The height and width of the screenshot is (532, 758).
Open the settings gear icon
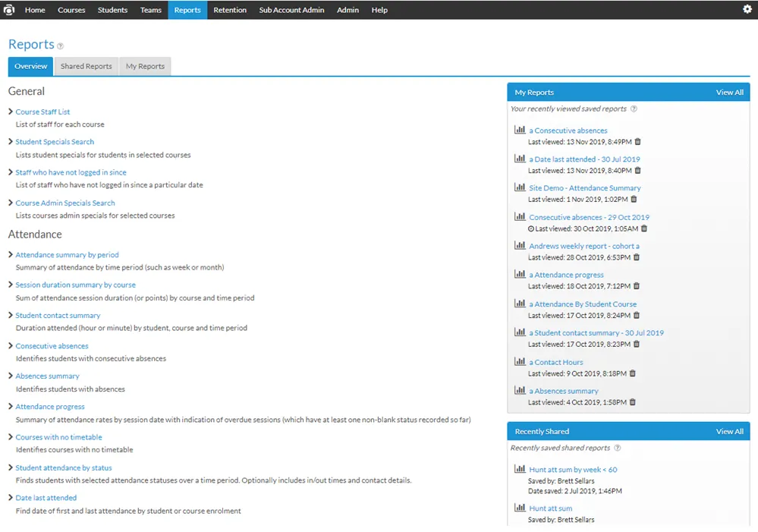coord(747,9)
